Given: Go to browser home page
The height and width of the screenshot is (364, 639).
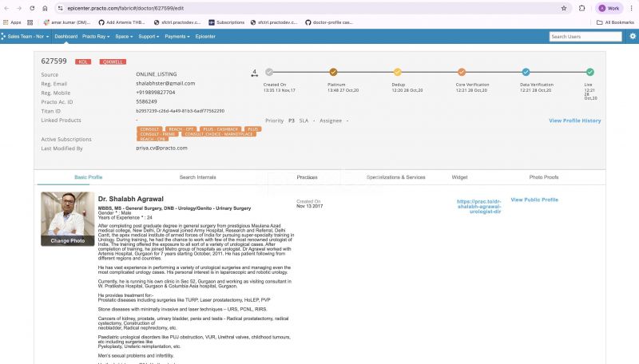Looking at the screenshot, I should [45, 8].
